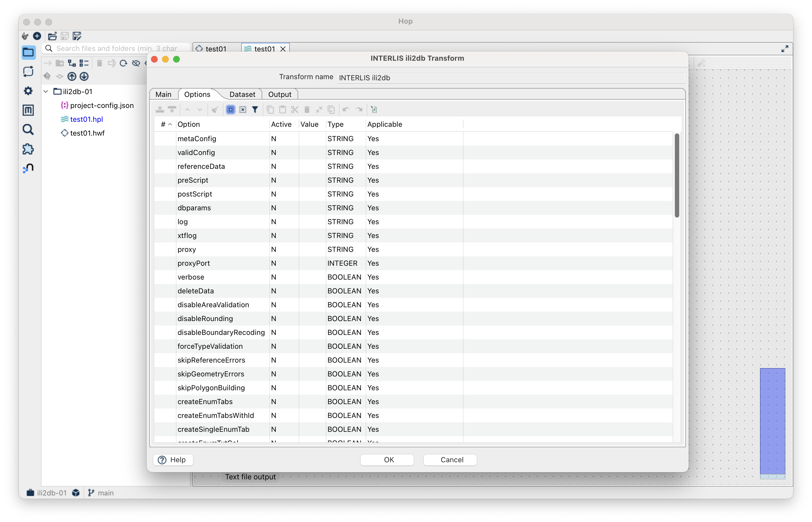Click the ili2db-01 project in status bar
The height and width of the screenshot is (522, 812).
coord(47,492)
